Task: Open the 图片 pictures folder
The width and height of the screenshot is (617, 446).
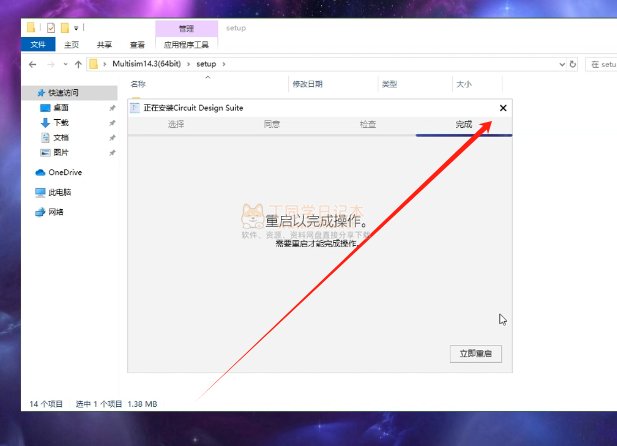Action: tap(60, 152)
